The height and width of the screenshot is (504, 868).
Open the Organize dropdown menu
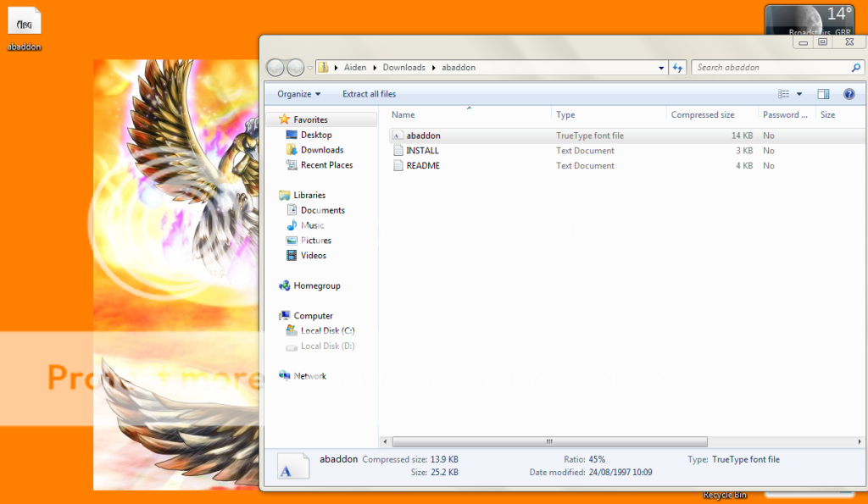point(298,94)
